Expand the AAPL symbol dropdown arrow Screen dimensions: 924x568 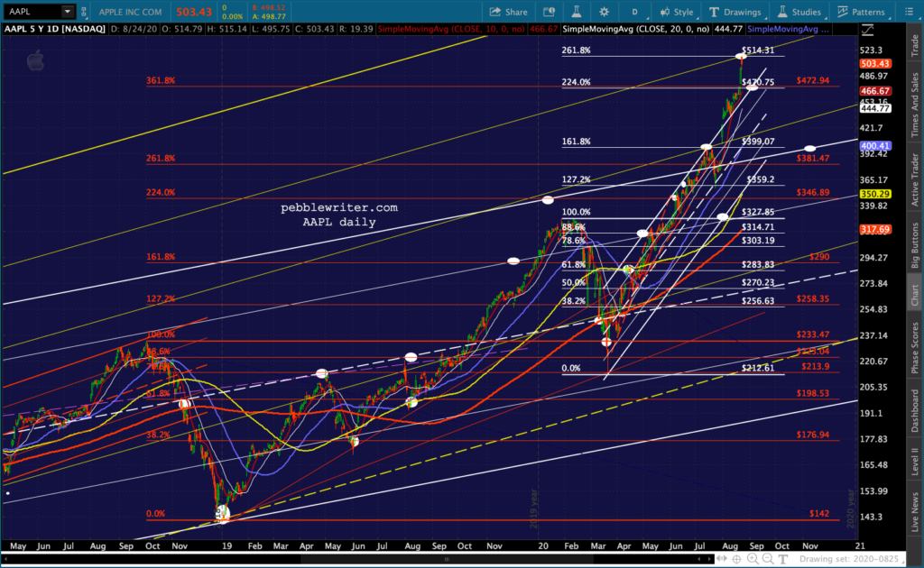(67, 11)
